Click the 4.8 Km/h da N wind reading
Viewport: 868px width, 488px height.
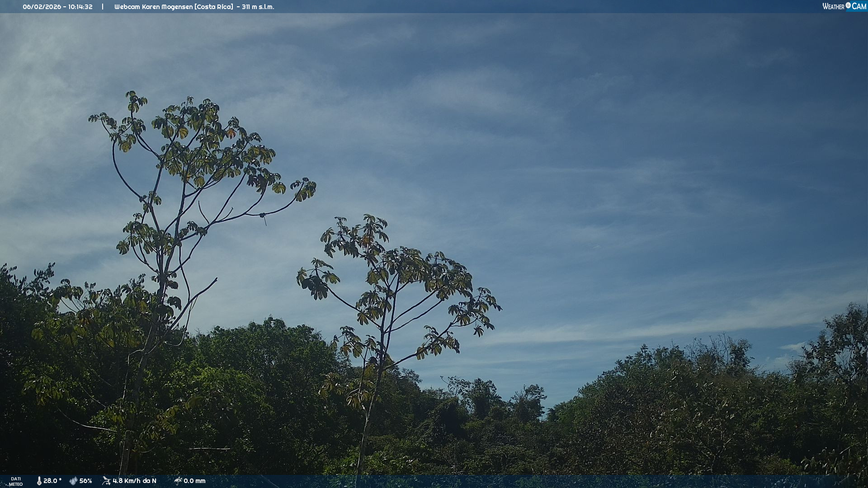click(x=134, y=481)
